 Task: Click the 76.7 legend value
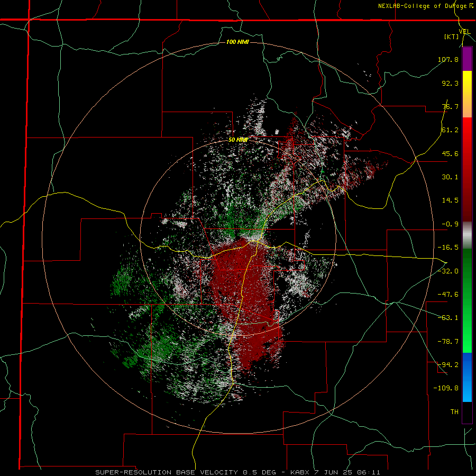click(x=450, y=106)
